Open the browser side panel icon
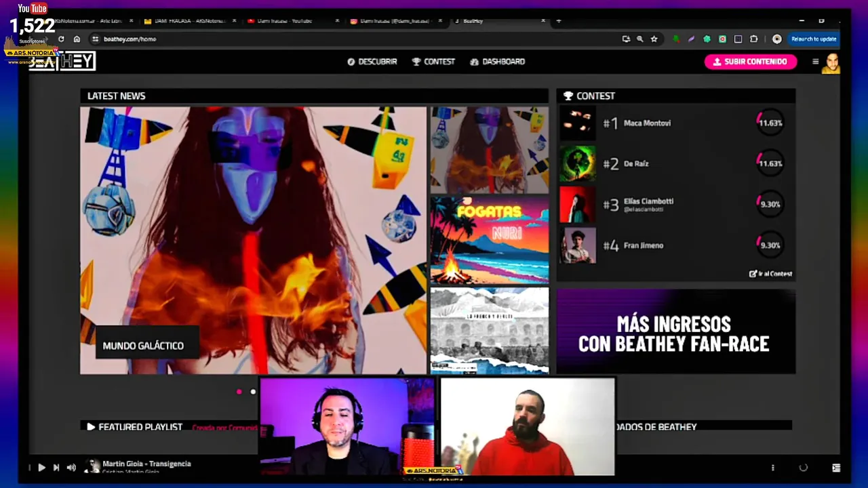868x488 pixels. [738, 39]
